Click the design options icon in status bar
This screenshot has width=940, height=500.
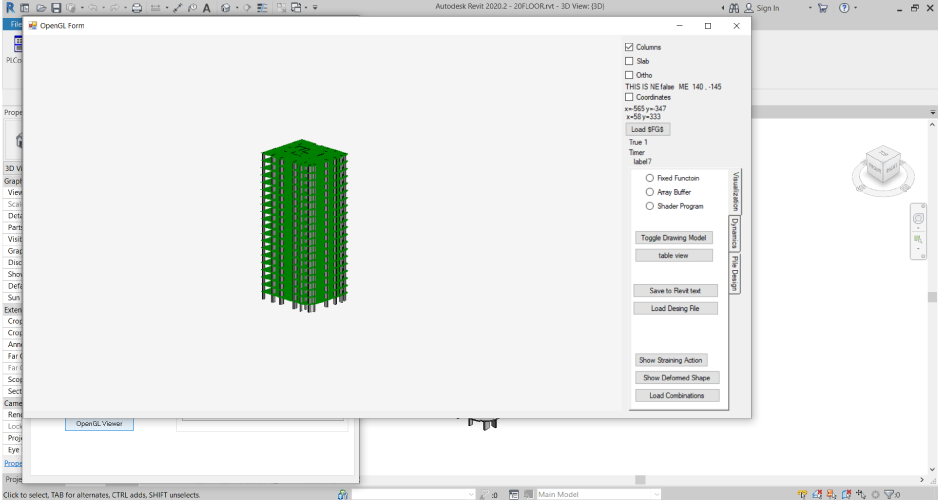[514, 495]
